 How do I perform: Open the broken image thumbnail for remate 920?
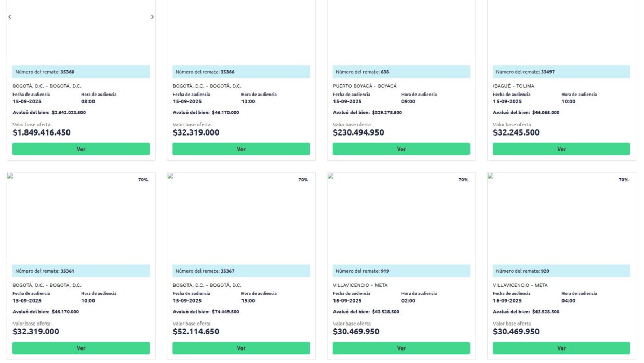490,176
